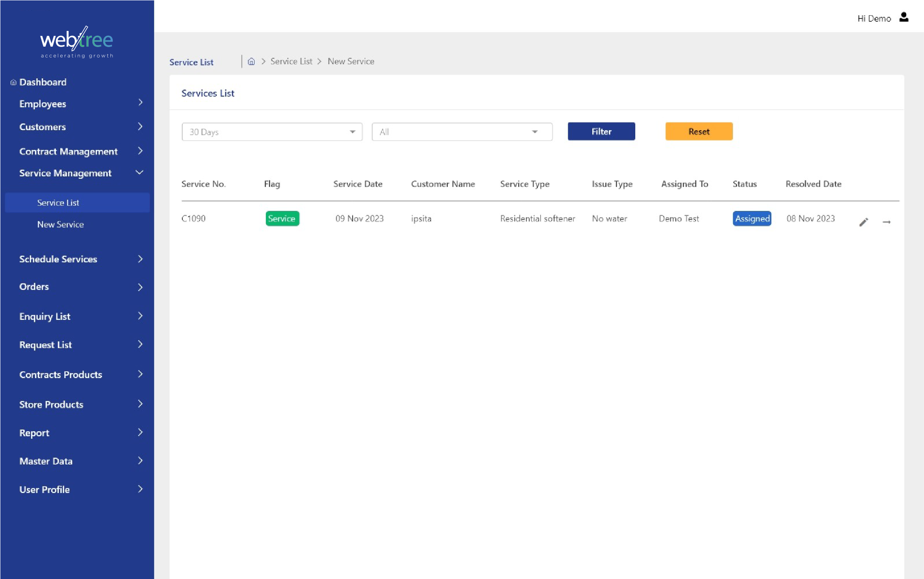The width and height of the screenshot is (924, 579).
Task: Click the Customers expand arrow icon
Action: click(x=140, y=126)
